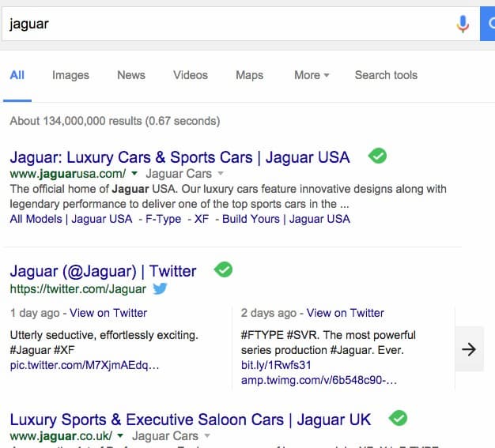Open the More search options menu
This screenshot has height=448, width=495.
(x=312, y=75)
